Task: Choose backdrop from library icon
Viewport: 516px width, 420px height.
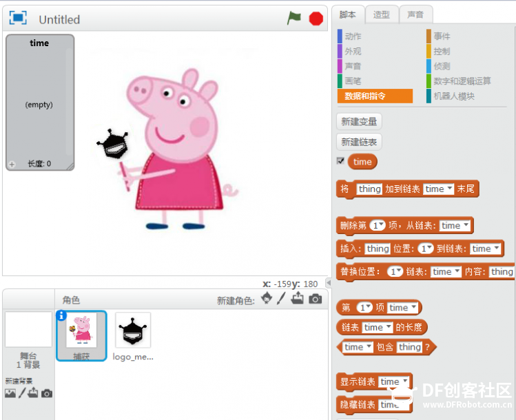Action: pos(10,393)
